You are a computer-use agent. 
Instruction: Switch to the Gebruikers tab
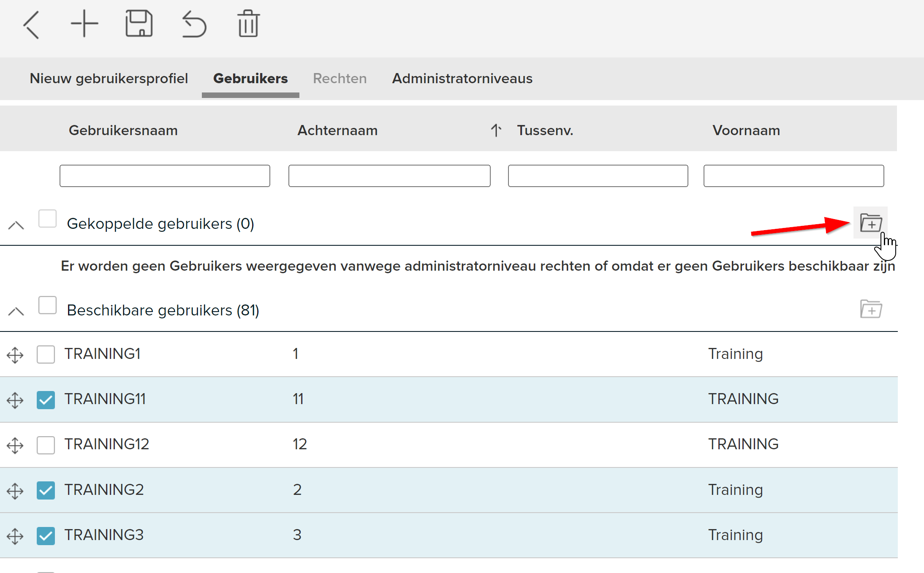pos(250,79)
